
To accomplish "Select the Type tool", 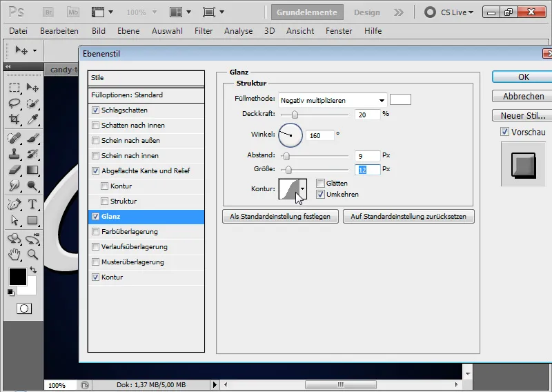I will point(32,204).
